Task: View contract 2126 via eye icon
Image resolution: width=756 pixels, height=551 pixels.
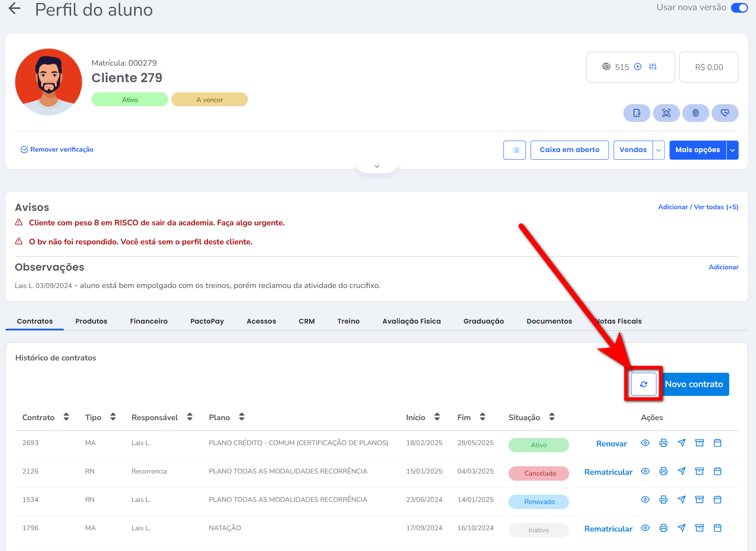Action: pos(645,471)
